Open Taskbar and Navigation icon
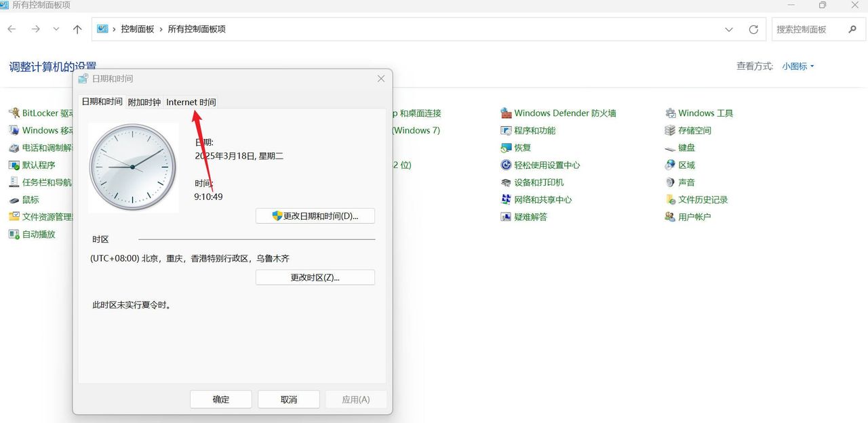Image resolution: width=868 pixels, height=423 pixels. pyautogui.click(x=14, y=182)
